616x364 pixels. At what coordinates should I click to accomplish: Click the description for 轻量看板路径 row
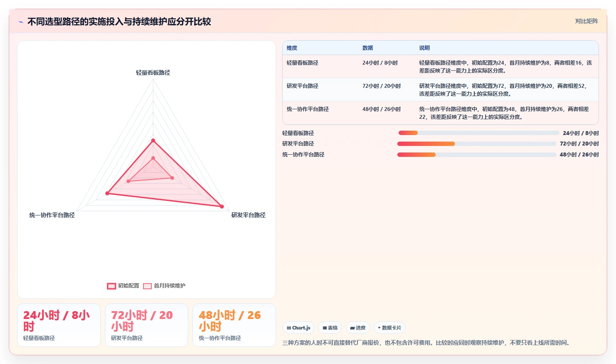[x=506, y=66]
